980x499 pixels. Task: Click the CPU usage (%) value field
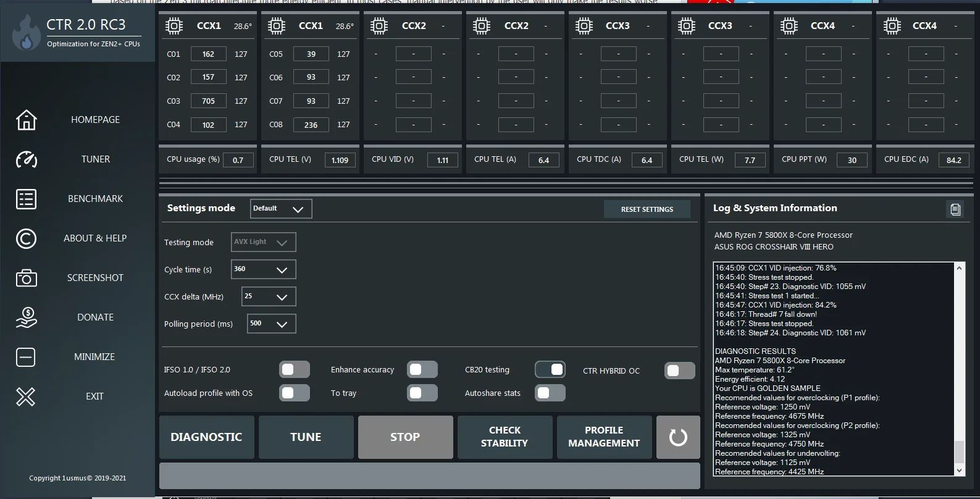pos(238,161)
